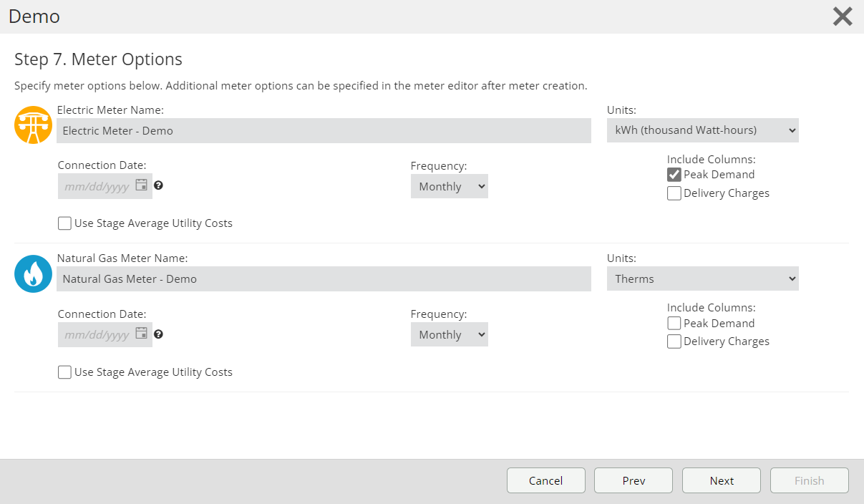This screenshot has height=504, width=864.
Task: Open electric meter Frequency dropdown
Action: pos(449,187)
